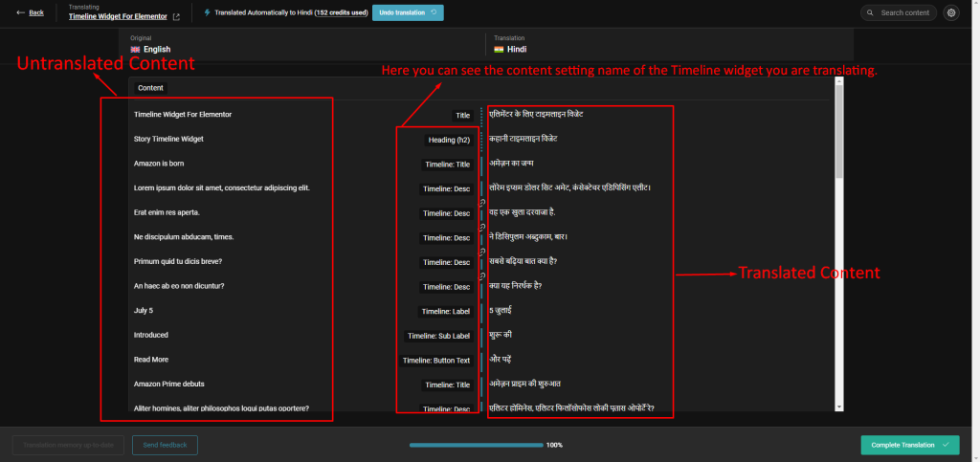Click the Back arrow icon
The height and width of the screenshot is (462, 980).
click(21, 12)
